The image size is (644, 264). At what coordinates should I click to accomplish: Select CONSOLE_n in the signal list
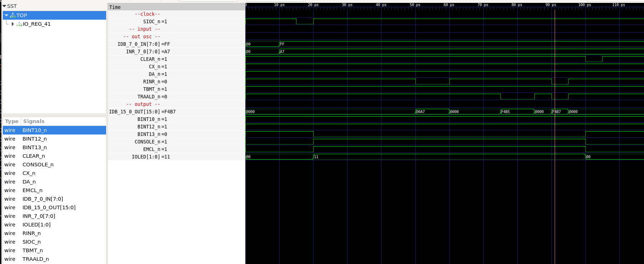pos(54,165)
